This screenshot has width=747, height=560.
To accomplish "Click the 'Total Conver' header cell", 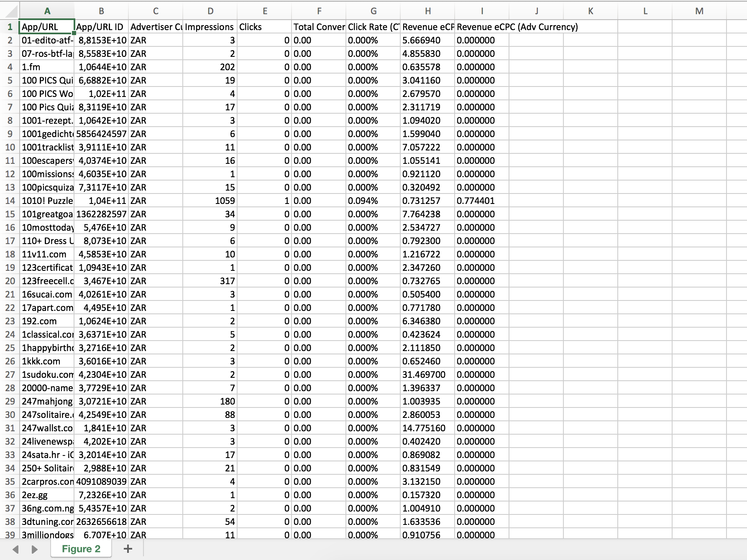I will pos(319,27).
